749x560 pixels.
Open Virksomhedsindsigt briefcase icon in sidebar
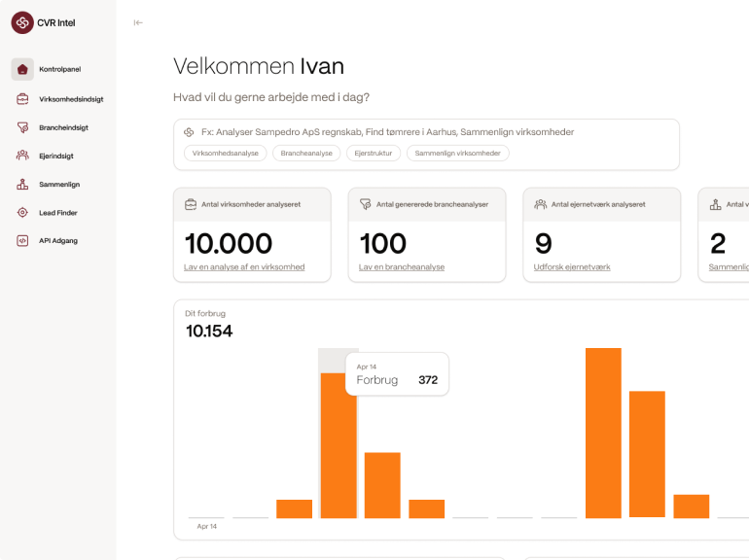tap(22, 98)
